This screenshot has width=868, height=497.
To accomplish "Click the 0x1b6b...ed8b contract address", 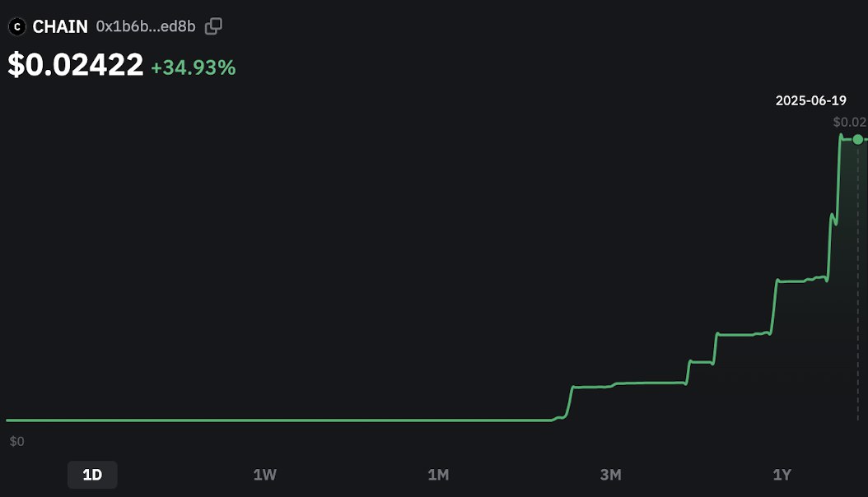I will coord(146,26).
